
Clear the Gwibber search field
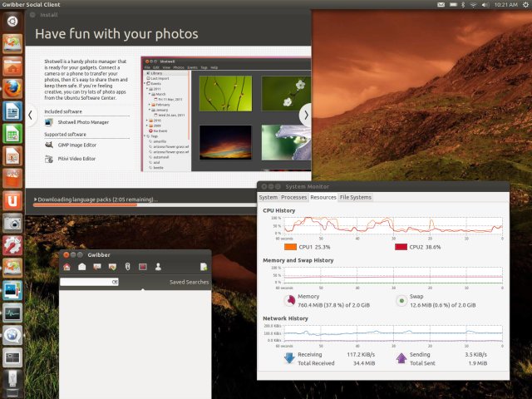click(115, 282)
